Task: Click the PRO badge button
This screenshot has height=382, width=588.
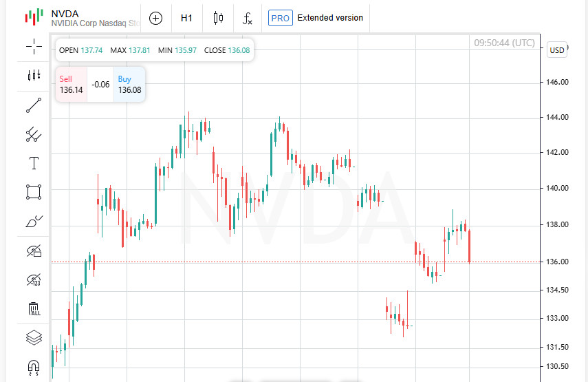Action: tap(280, 18)
